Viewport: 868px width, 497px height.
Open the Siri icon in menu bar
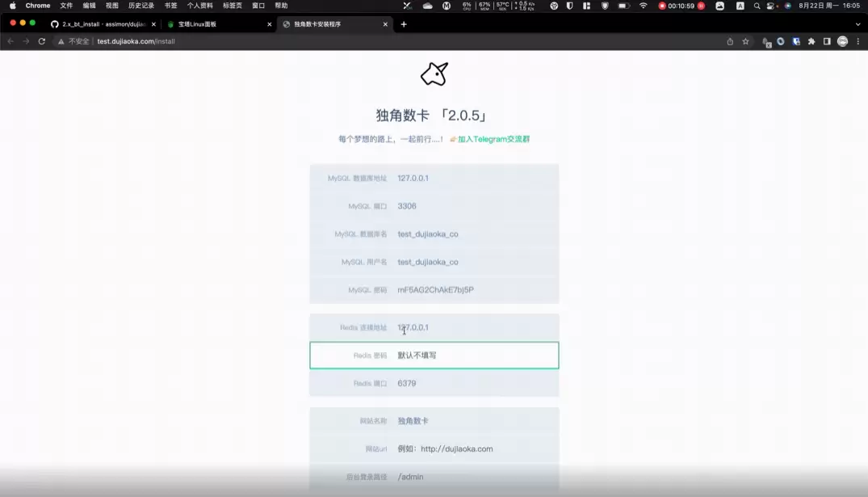click(x=788, y=6)
